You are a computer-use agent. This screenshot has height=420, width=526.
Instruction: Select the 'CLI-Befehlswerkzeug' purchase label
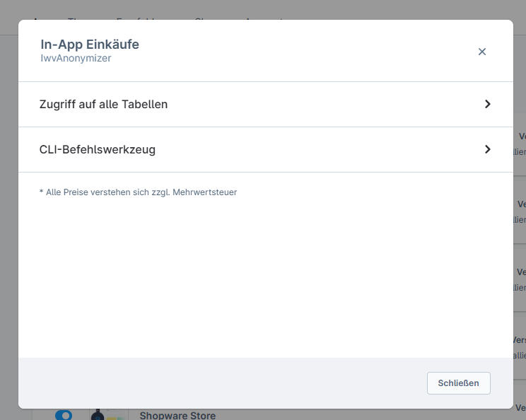pos(98,150)
